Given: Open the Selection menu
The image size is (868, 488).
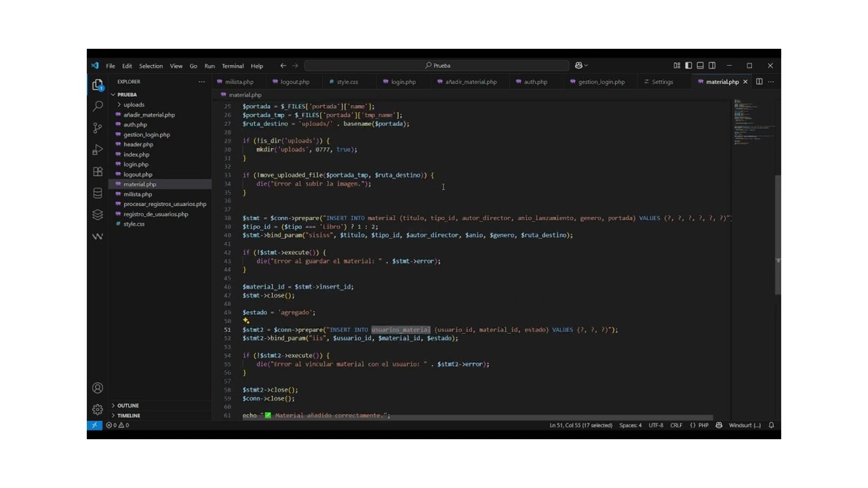Looking at the screenshot, I should coord(151,66).
